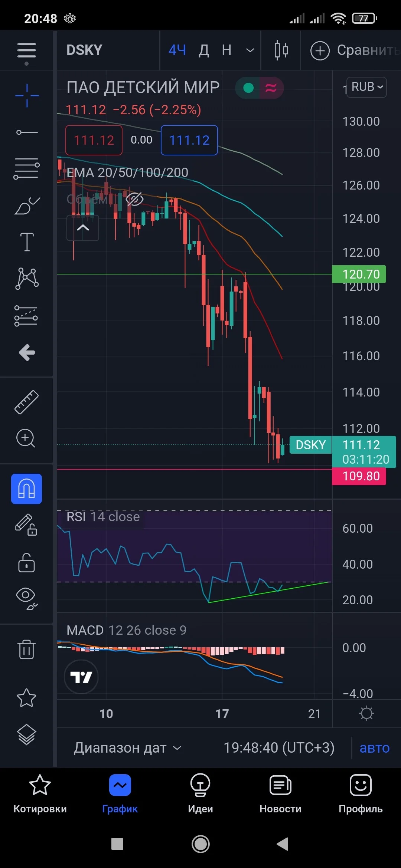
Task: Show the hidden volume indicator
Action: pyautogui.click(x=134, y=199)
